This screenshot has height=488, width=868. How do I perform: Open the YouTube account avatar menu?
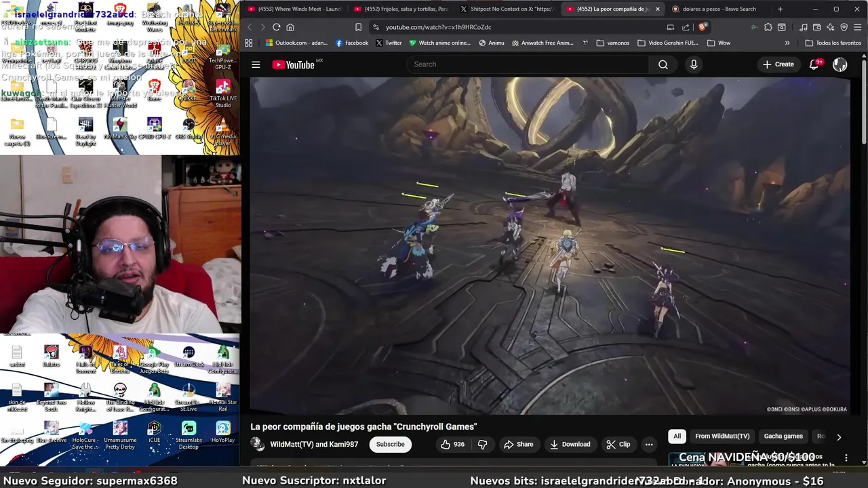tap(840, 64)
